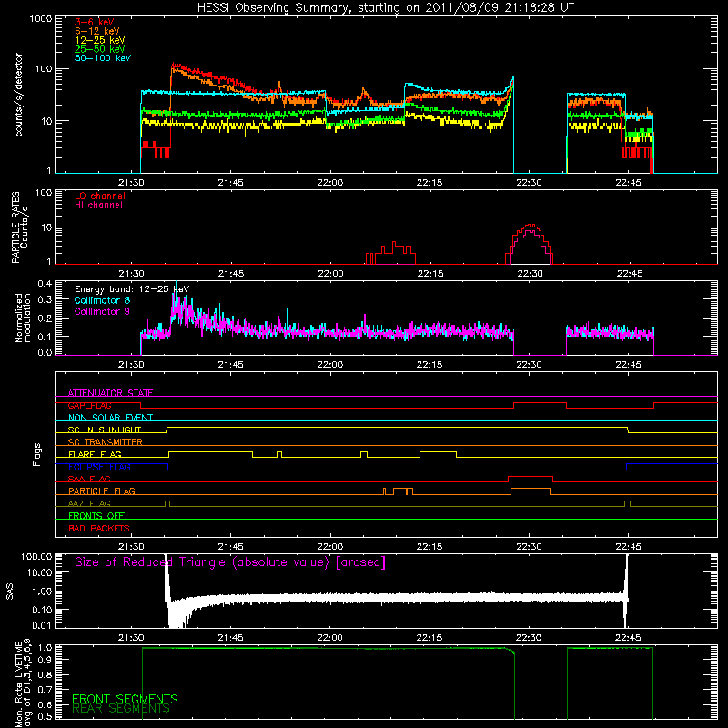Click the Energy band: 12-25 keV annotation

(x=132, y=289)
